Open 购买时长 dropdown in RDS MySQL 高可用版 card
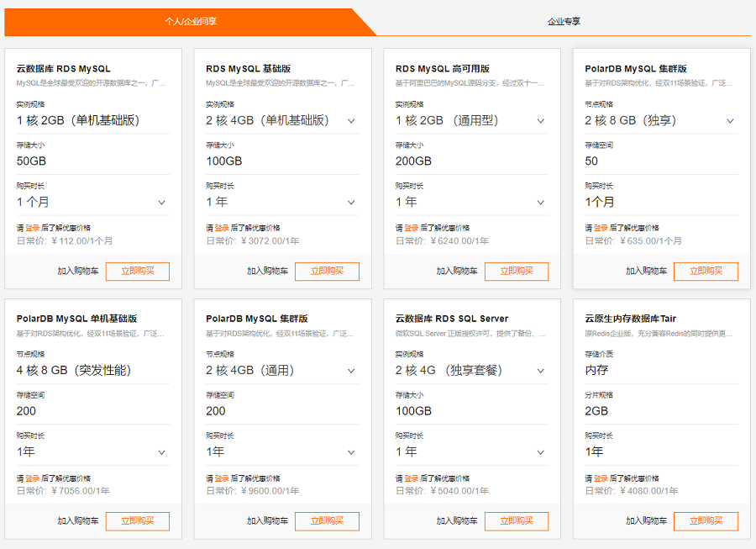Image resolution: width=756 pixels, height=549 pixels. (472, 202)
